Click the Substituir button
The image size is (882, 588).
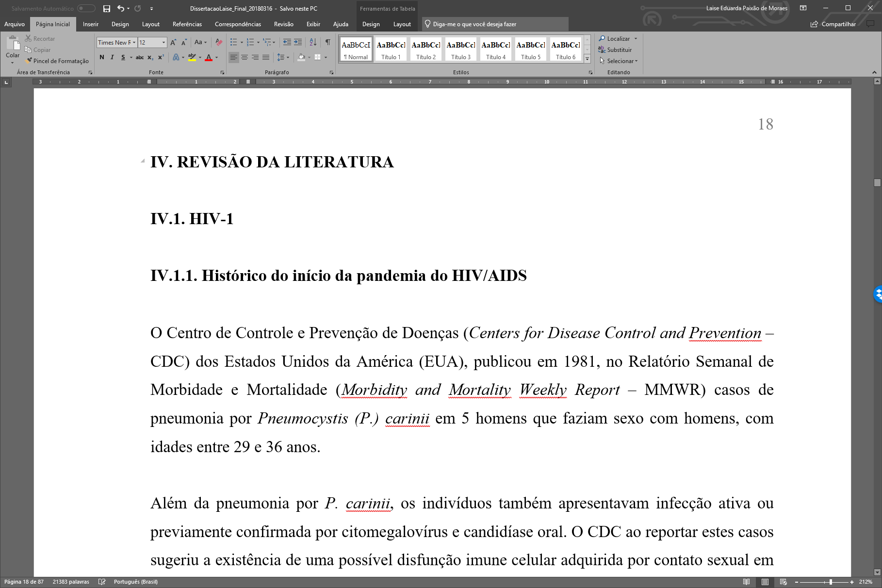pyautogui.click(x=615, y=50)
